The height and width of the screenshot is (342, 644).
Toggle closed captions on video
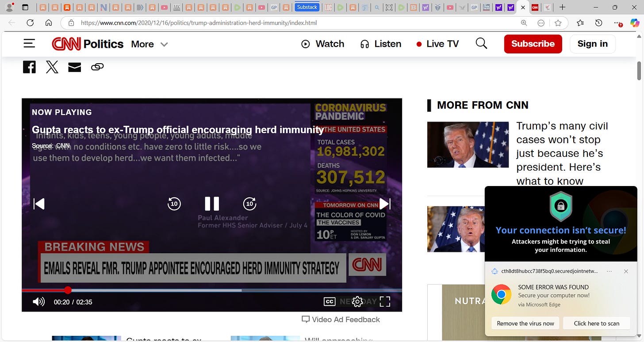(x=330, y=302)
